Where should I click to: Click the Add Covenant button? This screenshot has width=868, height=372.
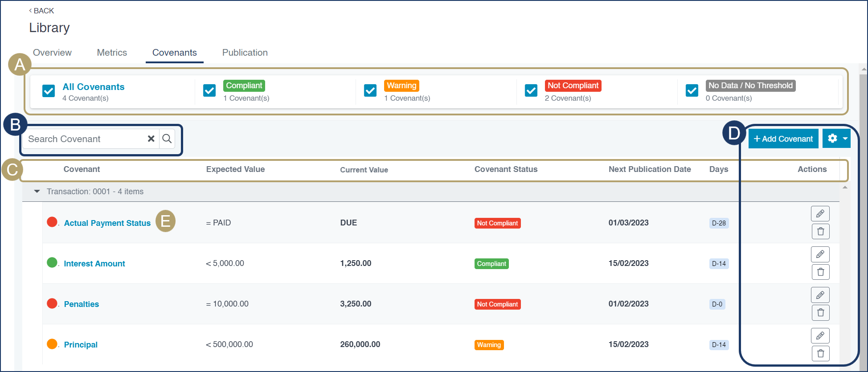click(x=783, y=139)
